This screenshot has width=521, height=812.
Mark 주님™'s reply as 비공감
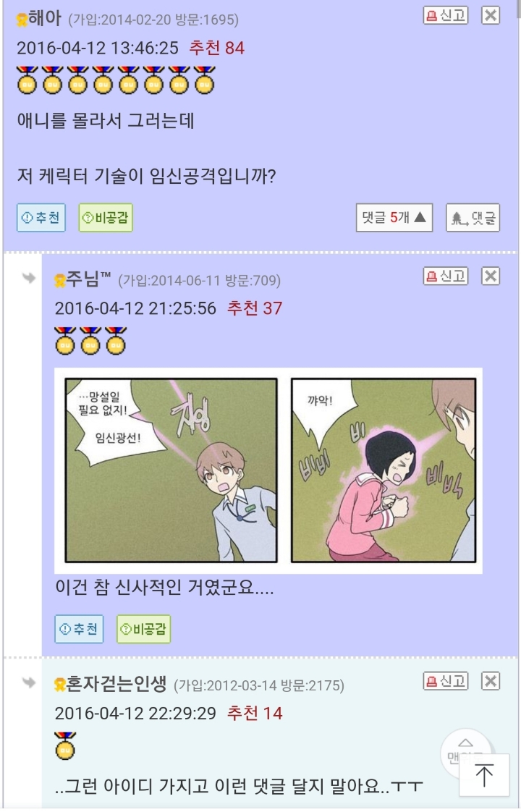tap(143, 629)
